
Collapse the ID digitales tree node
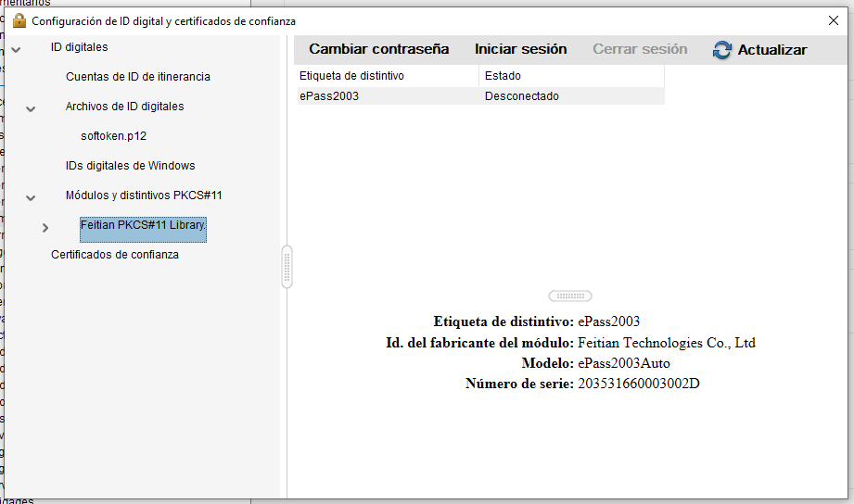point(16,49)
